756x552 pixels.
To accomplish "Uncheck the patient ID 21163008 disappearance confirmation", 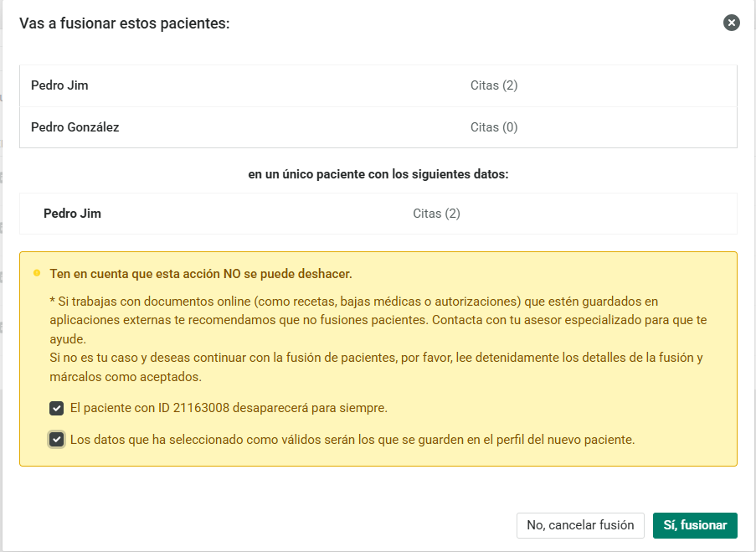I will click(x=56, y=410).
